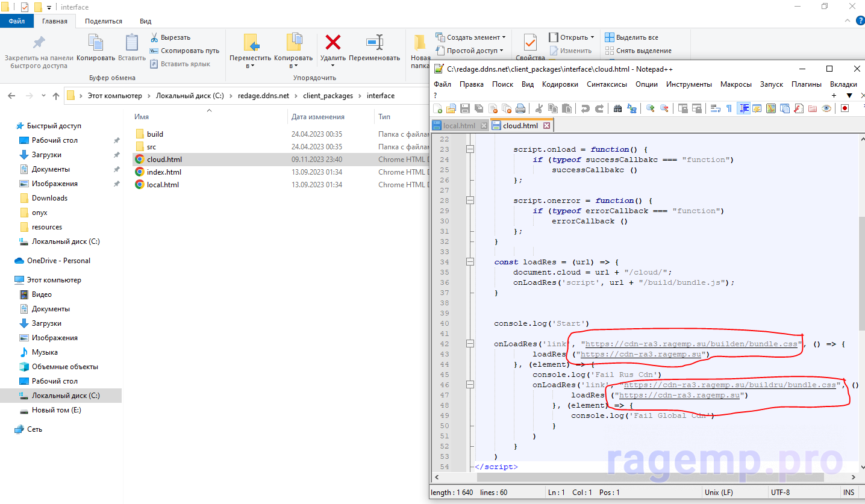Open the Поиск menu in Notepad++

502,84
